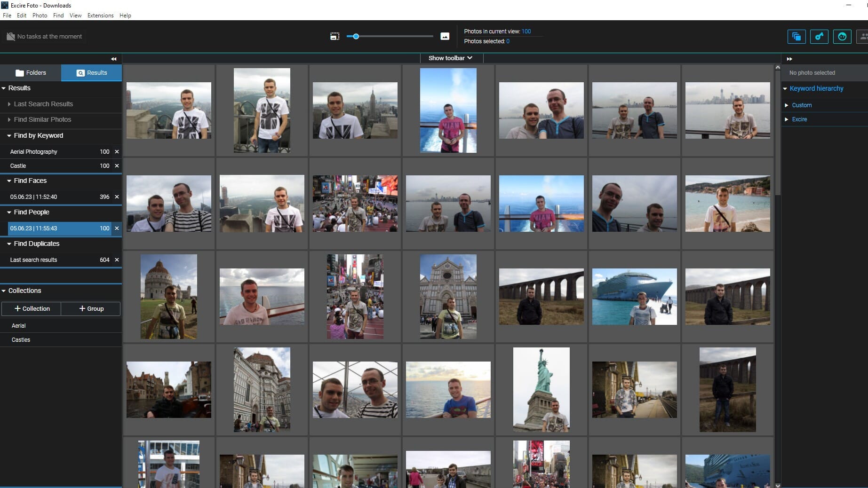Collapse the left panel with the double-arrow icon
This screenshot has width=868, height=488.
(x=113, y=59)
